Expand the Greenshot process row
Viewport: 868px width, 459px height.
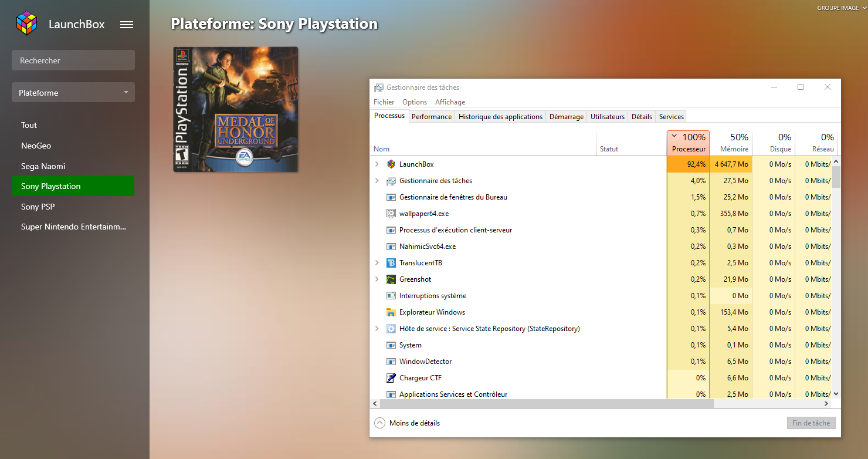[377, 279]
